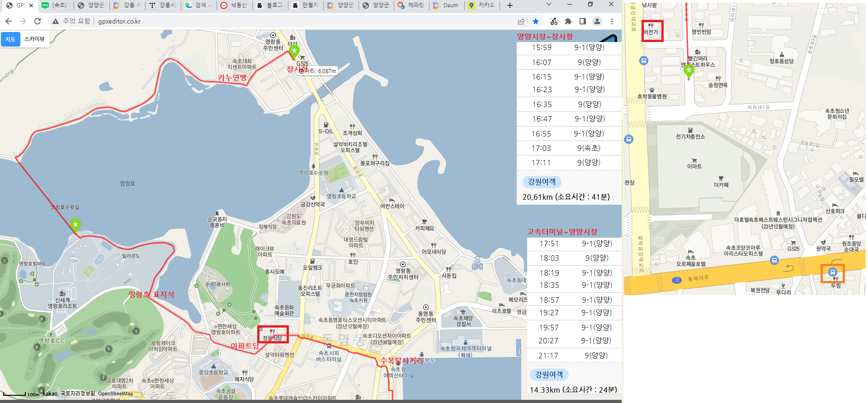The image size is (868, 403).
Task: Click the 속초해양경찰서 police icon
Action: tap(463, 312)
